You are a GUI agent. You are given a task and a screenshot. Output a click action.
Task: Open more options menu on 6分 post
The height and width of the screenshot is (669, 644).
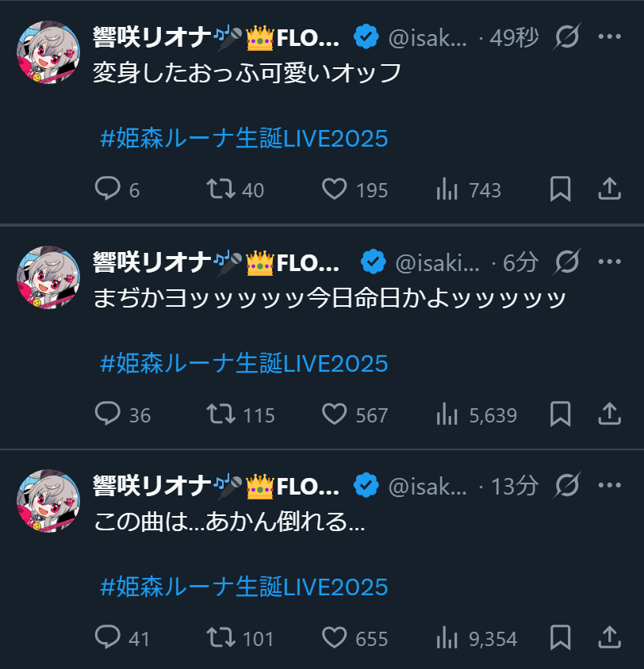point(609,262)
